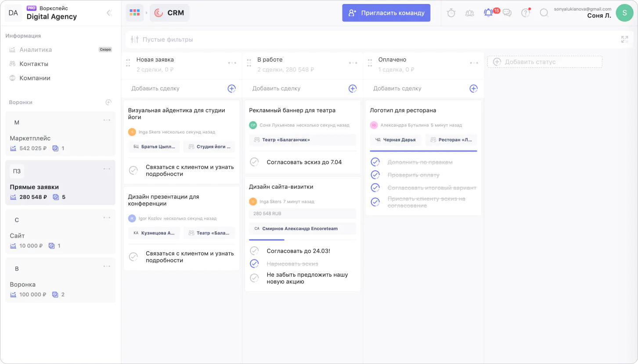Open options dots for Маркетплейс funnel
Screen dimensions: 638x364
click(107, 120)
